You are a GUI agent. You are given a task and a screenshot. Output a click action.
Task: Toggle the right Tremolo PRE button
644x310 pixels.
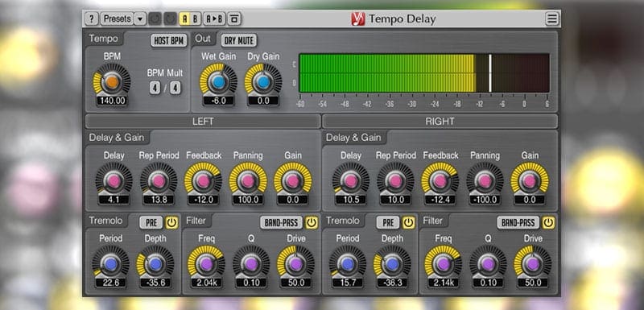pyautogui.click(x=388, y=223)
